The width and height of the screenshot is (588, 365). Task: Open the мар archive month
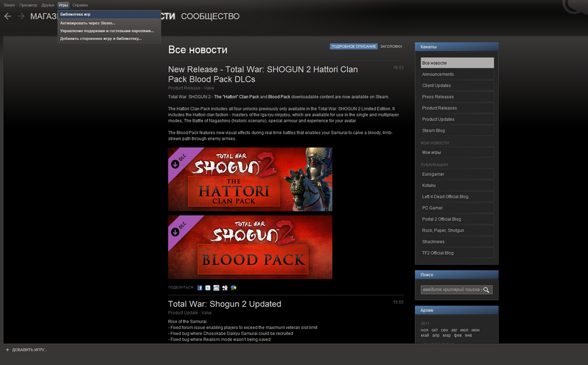446,336
